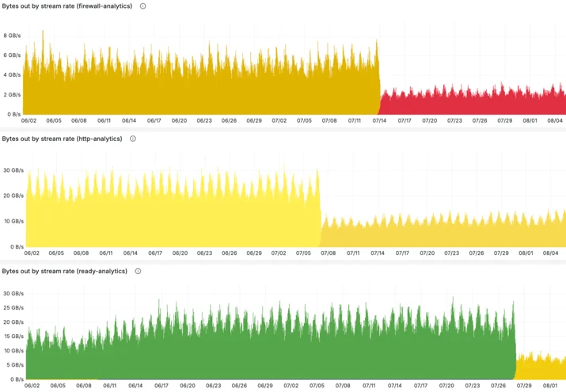Image resolution: width=566 pixels, height=392 pixels.
Task: Click 06/02 date on http-analytics time axis
Action: coord(32,253)
